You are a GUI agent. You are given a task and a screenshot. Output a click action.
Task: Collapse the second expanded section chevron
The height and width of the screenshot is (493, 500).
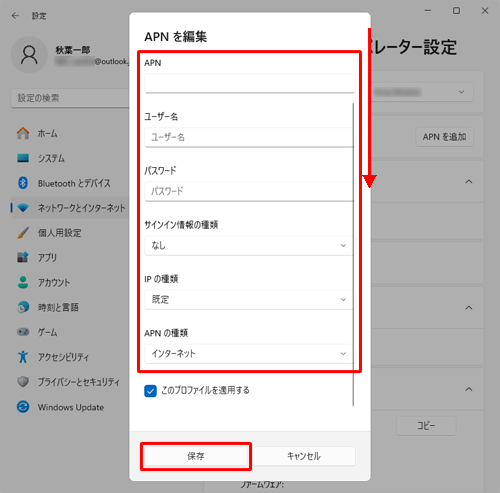click(x=469, y=307)
